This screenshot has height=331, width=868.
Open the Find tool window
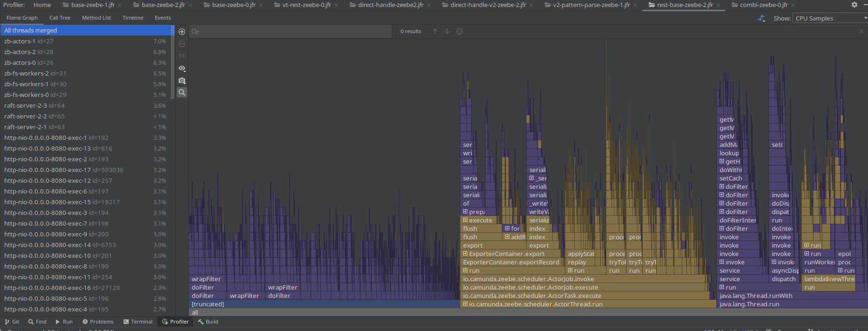(x=37, y=322)
